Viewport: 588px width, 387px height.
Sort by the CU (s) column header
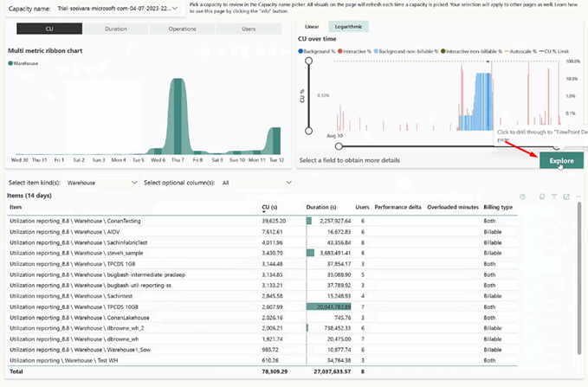pyautogui.click(x=269, y=207)
